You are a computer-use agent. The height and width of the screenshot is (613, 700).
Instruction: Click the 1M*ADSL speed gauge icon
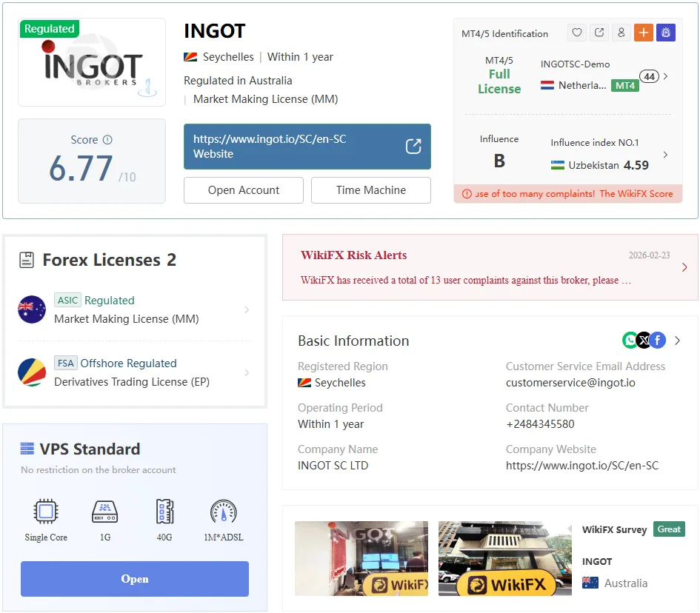(x=224, y=512)
